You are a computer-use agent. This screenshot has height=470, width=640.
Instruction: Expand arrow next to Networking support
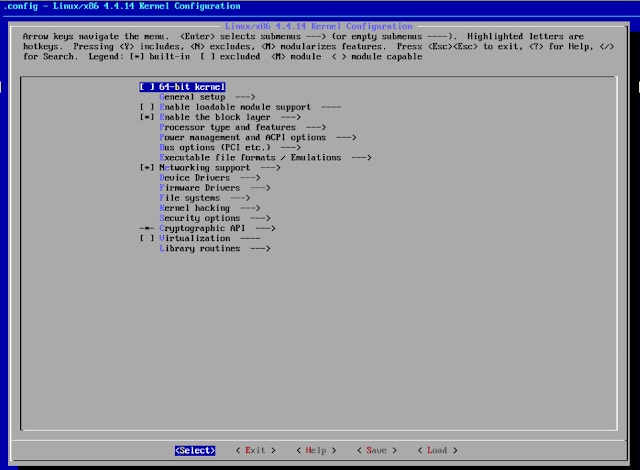coord(270,168)
